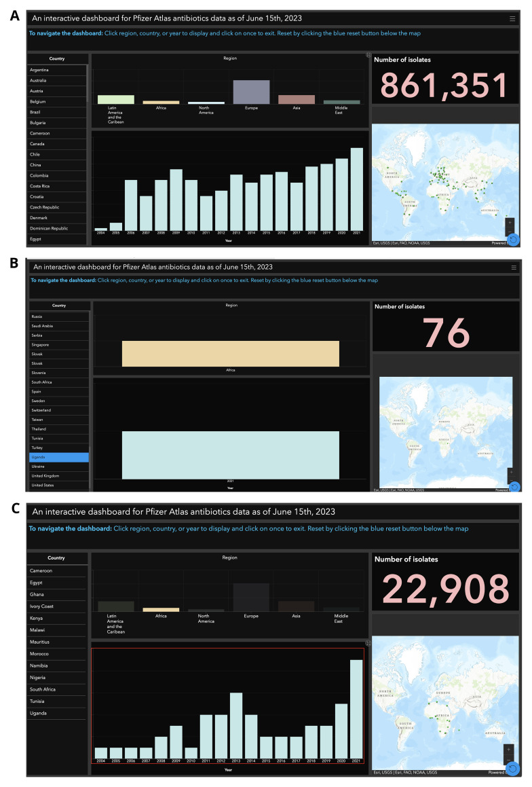Click the blue reset button in panel A
Viewport: 532px width, 787px height.
(513, 240)
